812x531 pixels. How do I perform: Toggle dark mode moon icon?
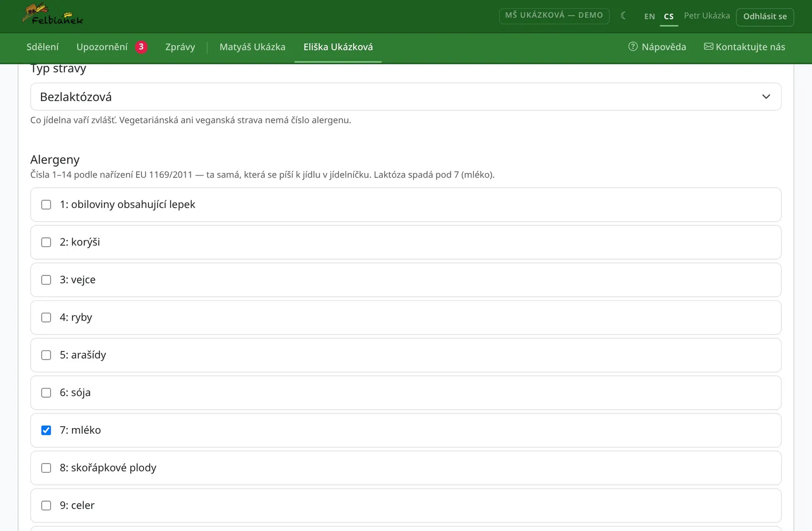coord(624,16)
